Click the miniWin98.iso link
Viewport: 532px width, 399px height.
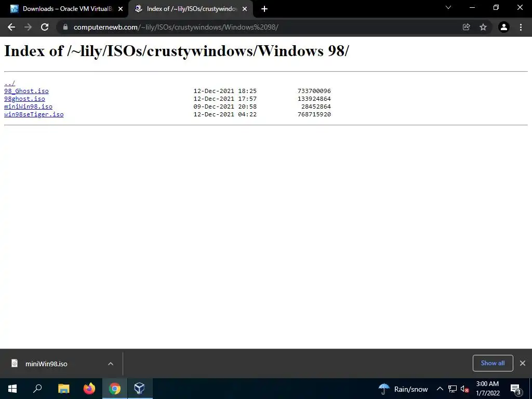28,107
